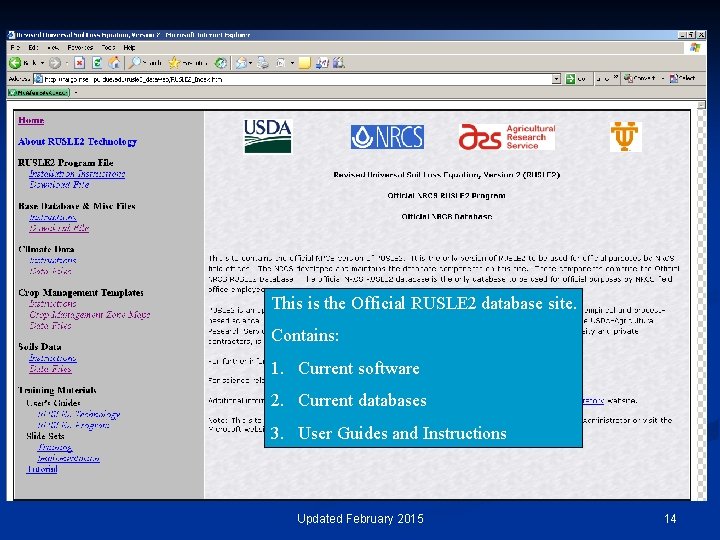Open the Back button history dropdown arrow
The image size is (720, 540).
42,63
